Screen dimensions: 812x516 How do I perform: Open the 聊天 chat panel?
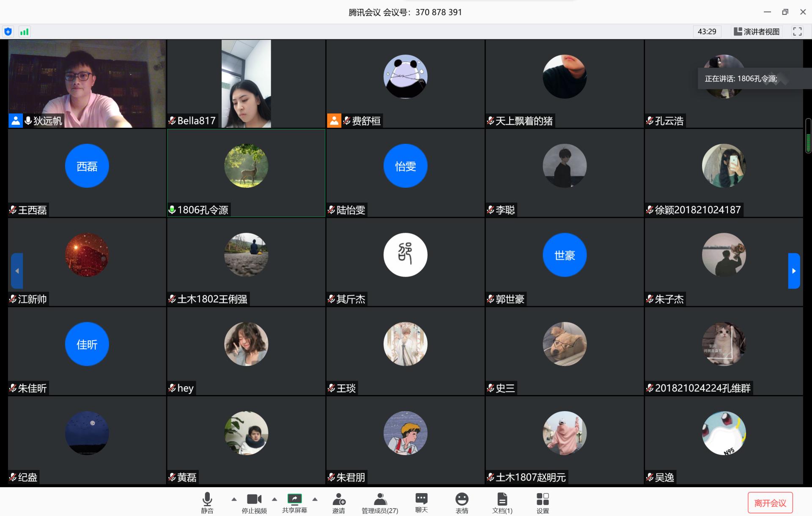click(421, 502)
